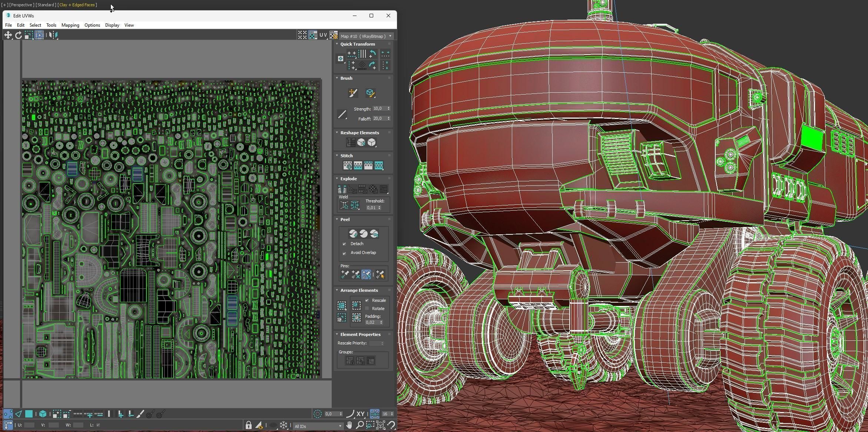Click the Lock Selected Subobject padlock
868x432 pixels.
[x=248, y=425]
